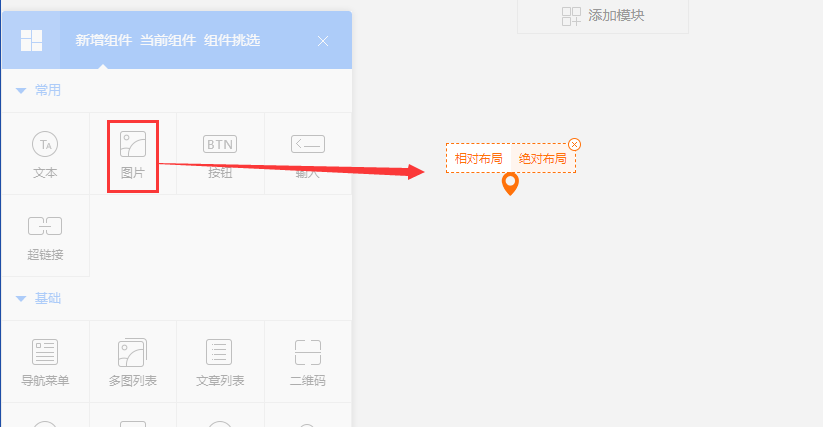823x427 pixels.
Task: Switch to the 新增组件 tab
Action: click(103, 41)
